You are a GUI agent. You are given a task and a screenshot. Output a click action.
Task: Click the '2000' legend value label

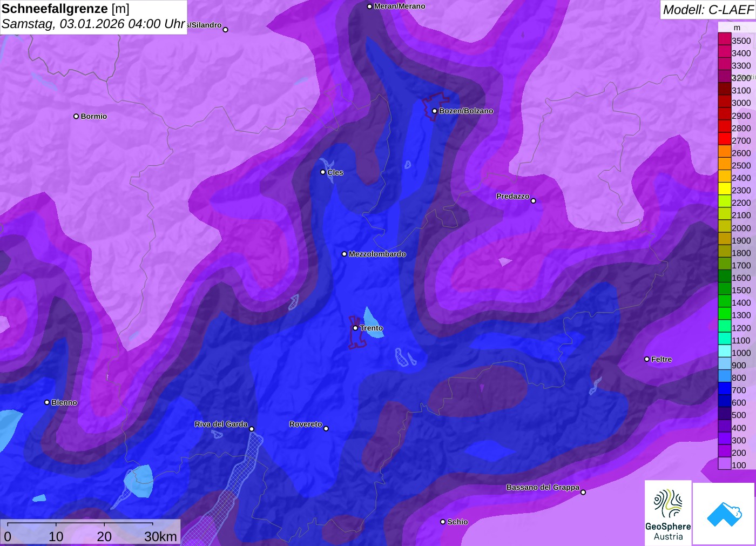pos(741,228)
